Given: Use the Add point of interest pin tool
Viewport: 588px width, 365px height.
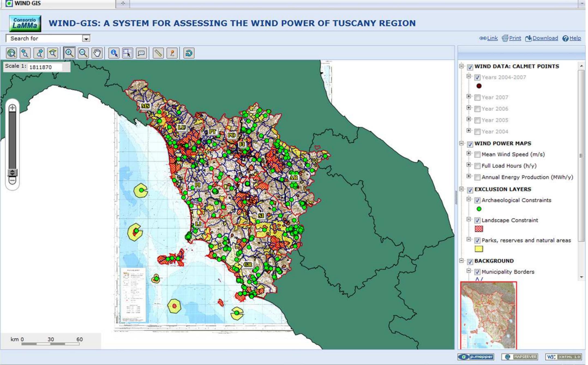Looking at the screenshot, I should [172, 53].
